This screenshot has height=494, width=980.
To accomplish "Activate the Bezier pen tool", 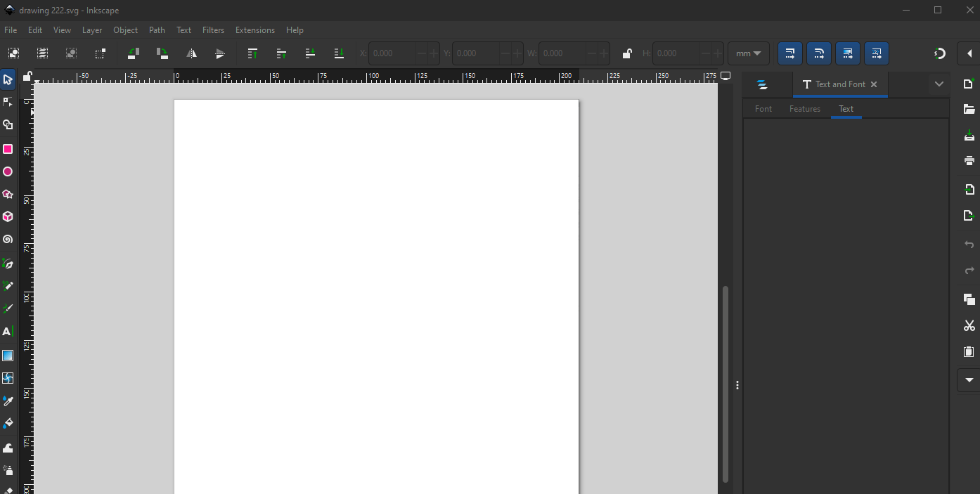I will pyautogui.click(x=8, y=264).
